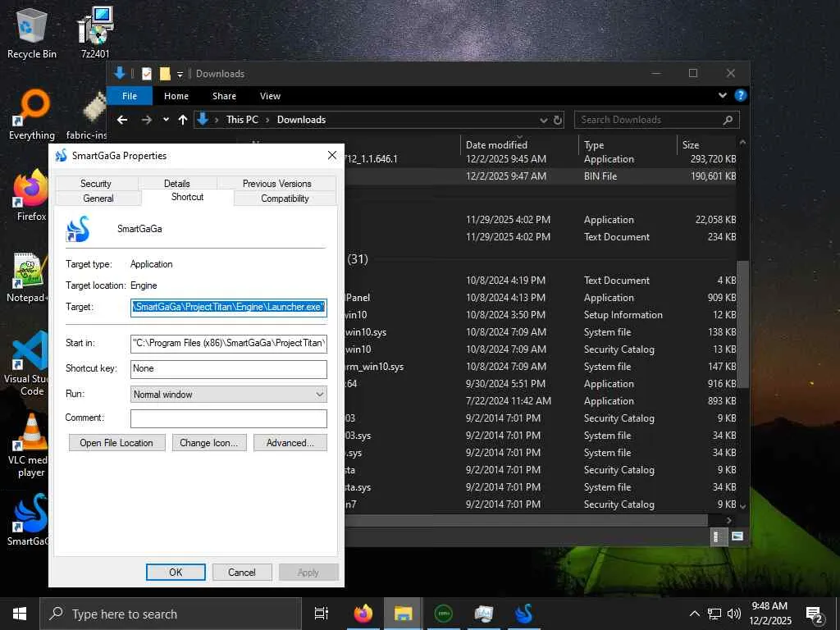Screen dimensions: 840x630
Task: Open Explorer help question mark icon
Action: [741, 95]
